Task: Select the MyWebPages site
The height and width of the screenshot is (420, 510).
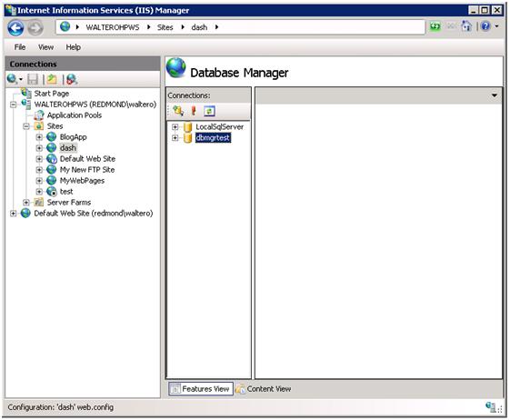Action: coord(82,181)
